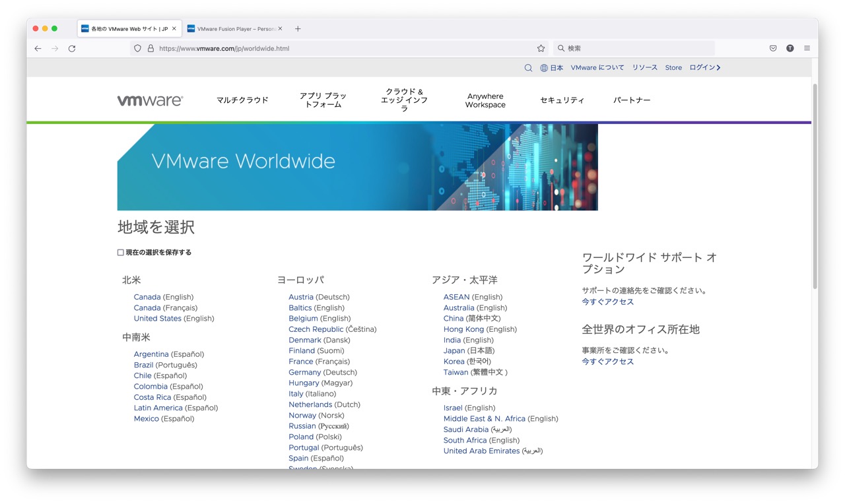The width and height of the screenshot is (845, 504).
Task: Select Middle East & N. Africa link
Action: point(485,418)
